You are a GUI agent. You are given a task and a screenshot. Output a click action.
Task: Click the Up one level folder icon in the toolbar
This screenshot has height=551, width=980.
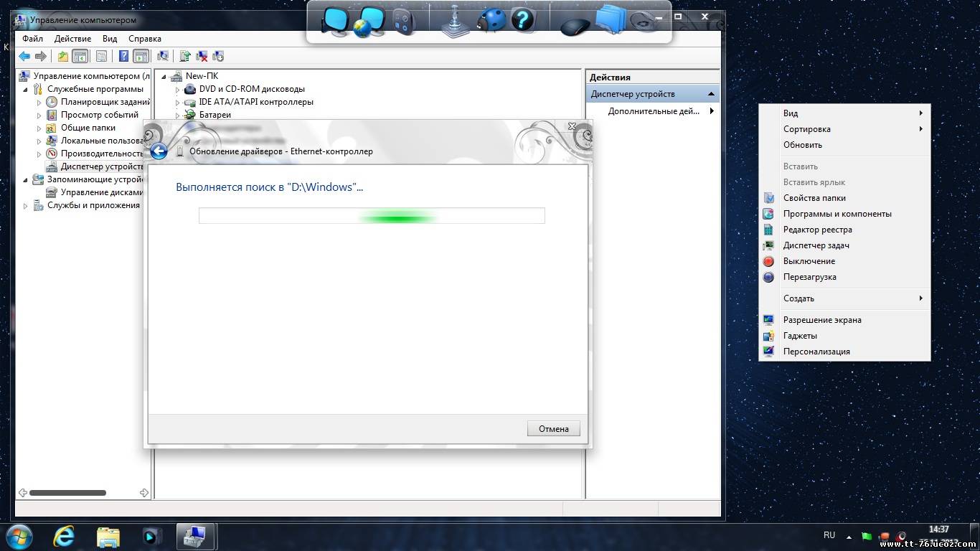point(63,56)
